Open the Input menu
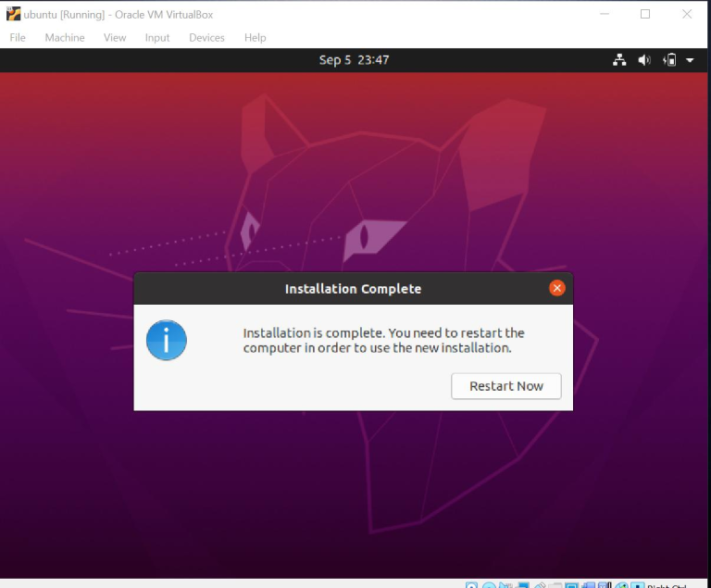The image size is (711, 588). point(157,38)
